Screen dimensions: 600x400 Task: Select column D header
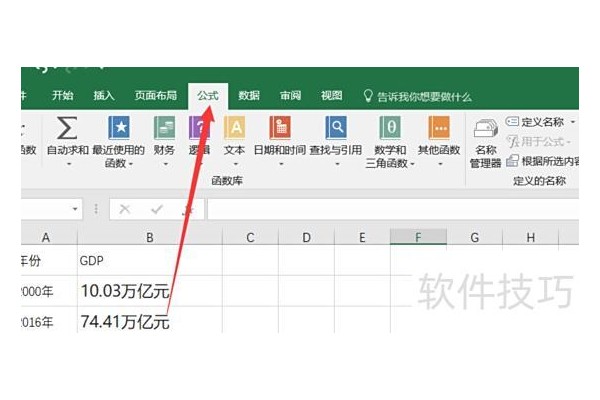click(x=306, y=238)
